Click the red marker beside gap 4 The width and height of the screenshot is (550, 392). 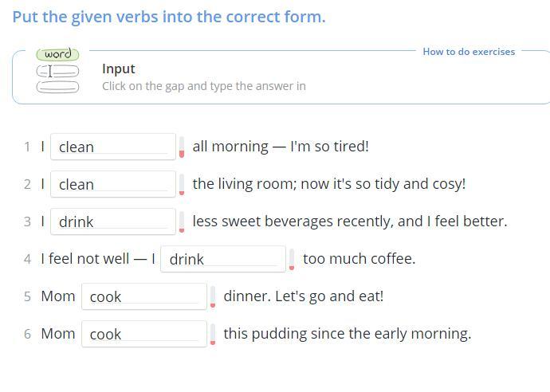[292, 260]
